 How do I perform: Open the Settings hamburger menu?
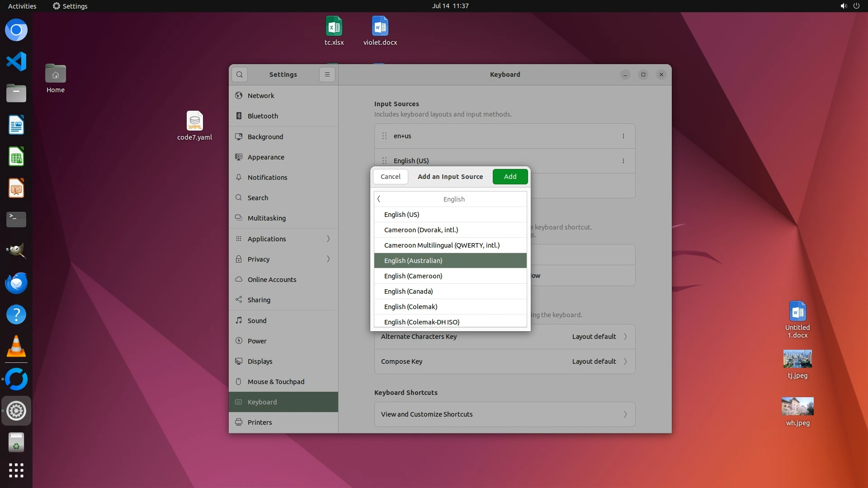point(327,75)
